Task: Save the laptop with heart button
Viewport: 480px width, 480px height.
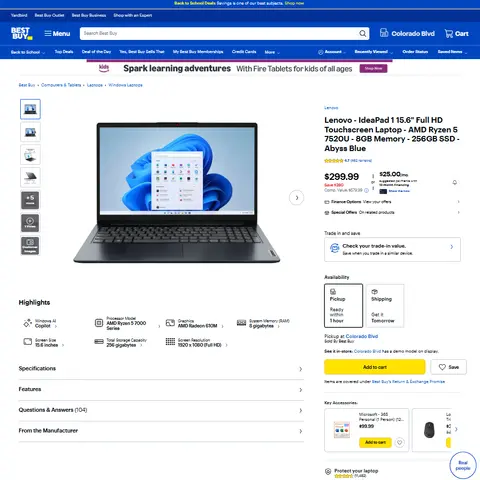Action: point(448,367)
